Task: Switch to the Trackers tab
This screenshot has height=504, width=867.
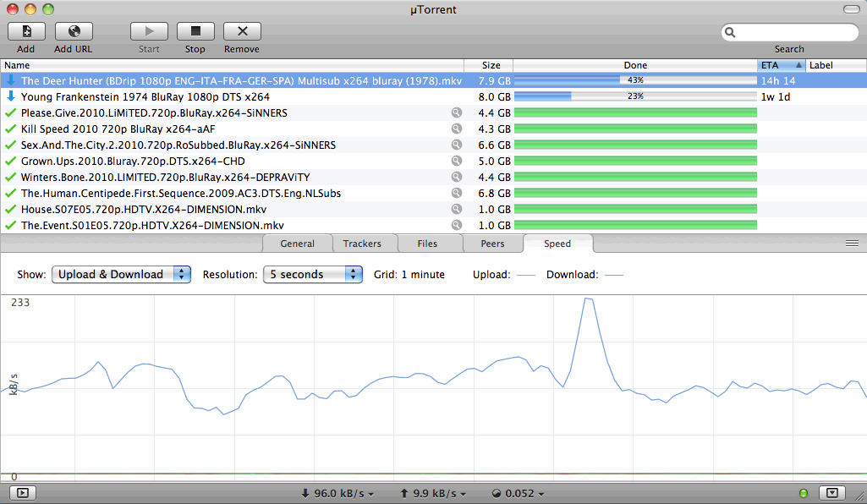Action: 362,244
